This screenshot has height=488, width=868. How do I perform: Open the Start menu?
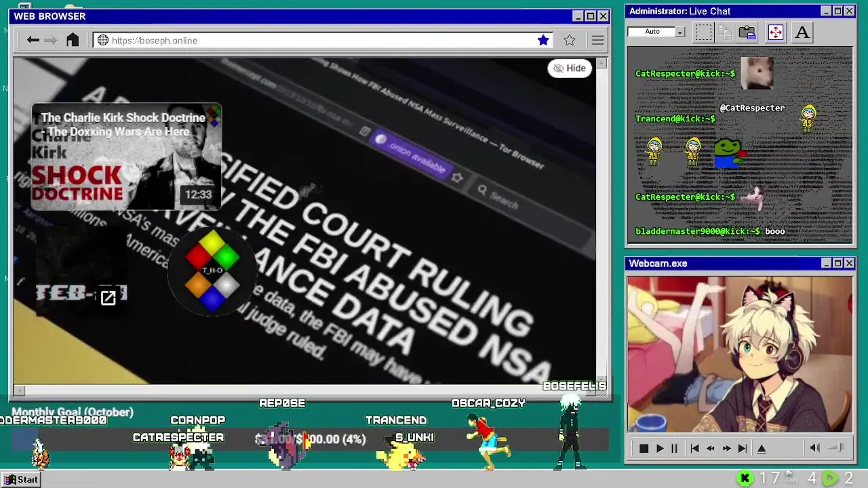[20, 479]
